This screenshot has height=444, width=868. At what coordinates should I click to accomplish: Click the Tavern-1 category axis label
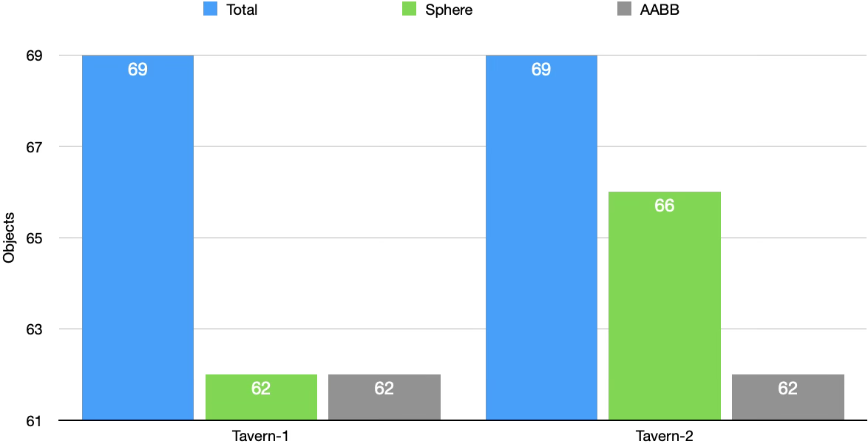coord(260,437)
